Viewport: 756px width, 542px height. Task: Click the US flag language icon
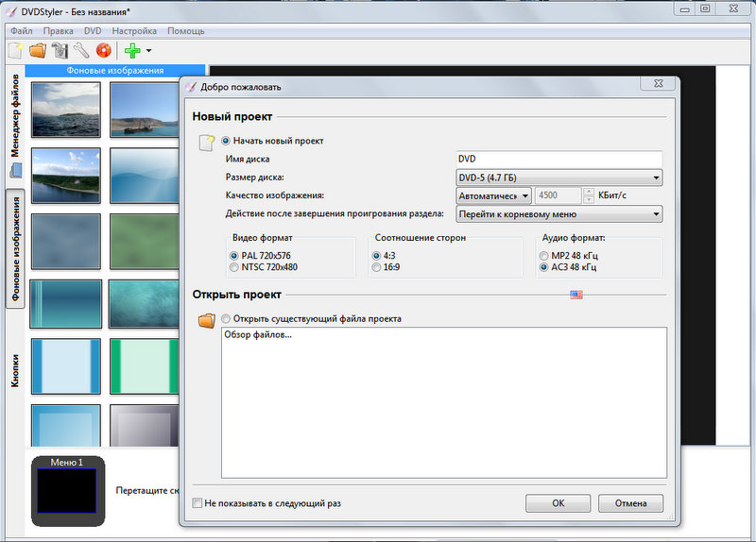tap(576, 295)
